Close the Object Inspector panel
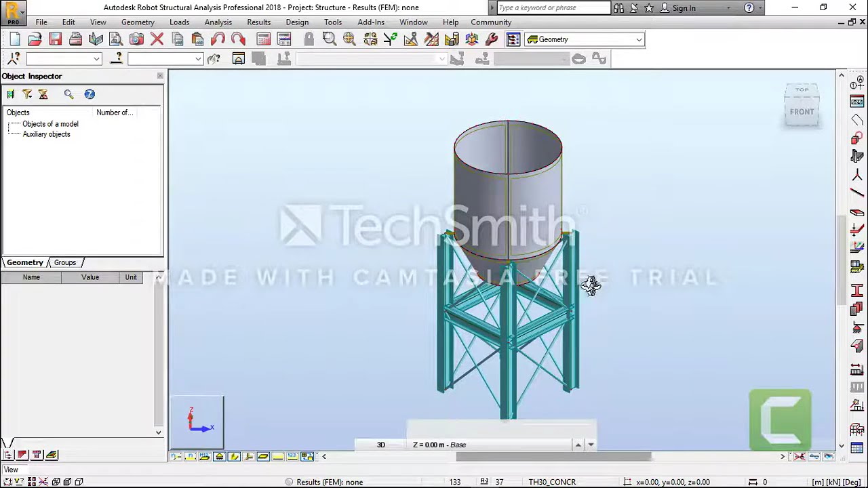Screen dimensions: 868x488 coord(160,76)
